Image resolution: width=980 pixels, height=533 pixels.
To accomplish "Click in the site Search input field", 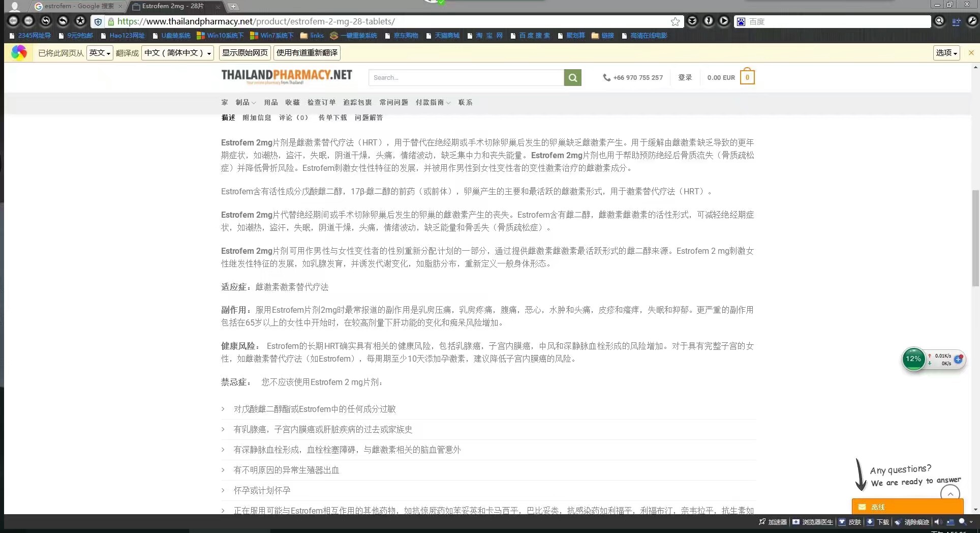I will [x=466, y=77].
